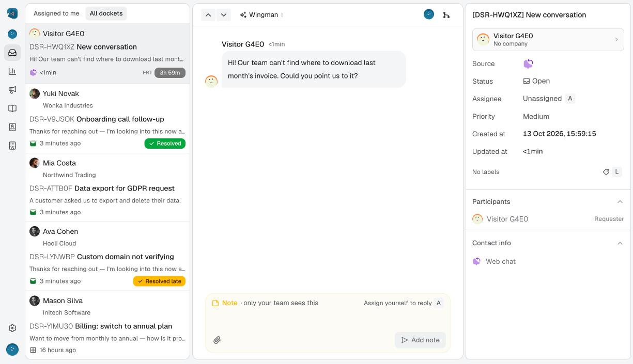Click the Resolved late status badge
633x364 pixels.
point(159,281)
